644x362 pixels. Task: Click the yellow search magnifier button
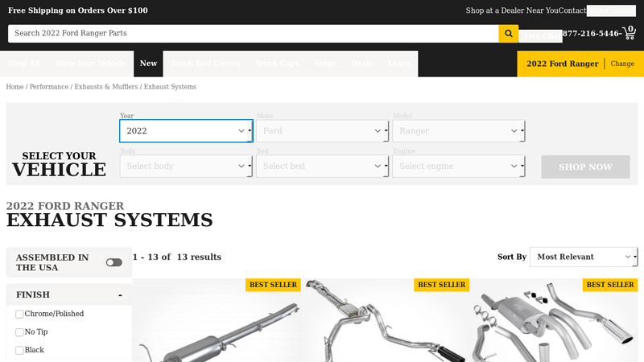tap(509, 34)
